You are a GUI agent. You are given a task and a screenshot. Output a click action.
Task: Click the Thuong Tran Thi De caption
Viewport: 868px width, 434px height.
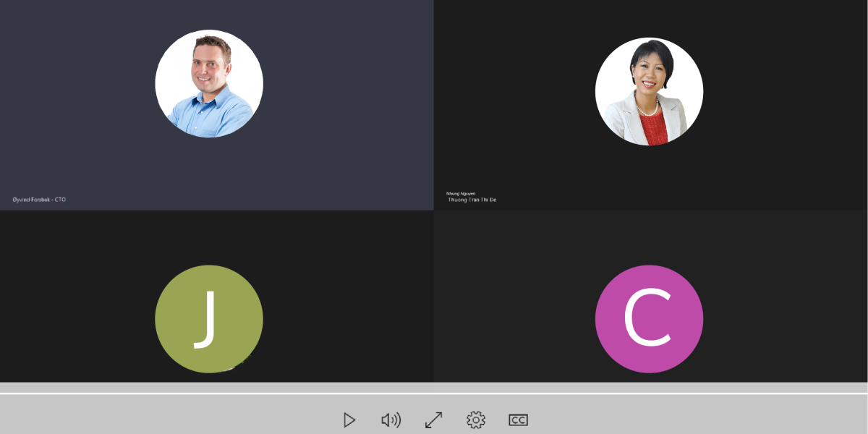tap(472, 200)
